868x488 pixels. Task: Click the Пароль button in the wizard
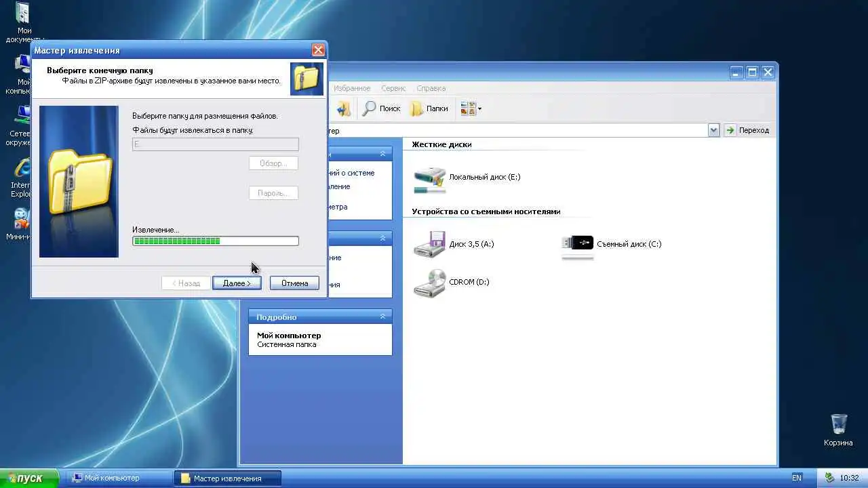[273, 193]
